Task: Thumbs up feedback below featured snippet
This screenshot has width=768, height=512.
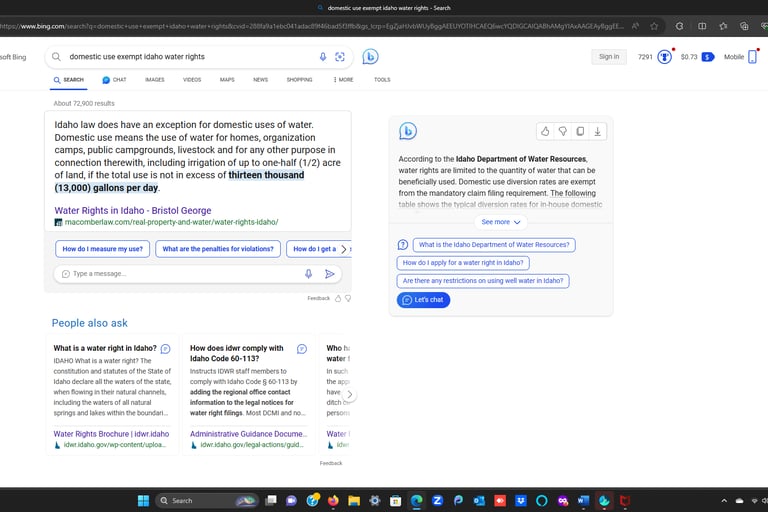Action: (x=337, y=298)
